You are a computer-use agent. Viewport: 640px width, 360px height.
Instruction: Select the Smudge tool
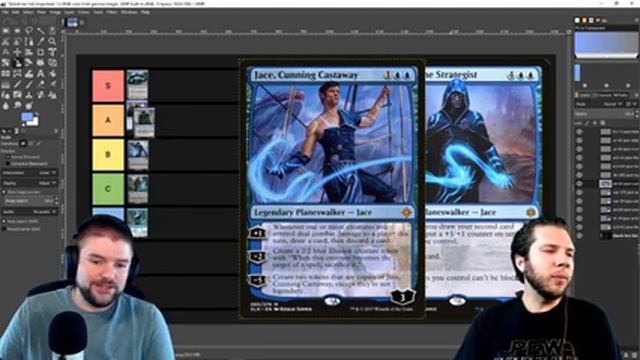(17, 106)
